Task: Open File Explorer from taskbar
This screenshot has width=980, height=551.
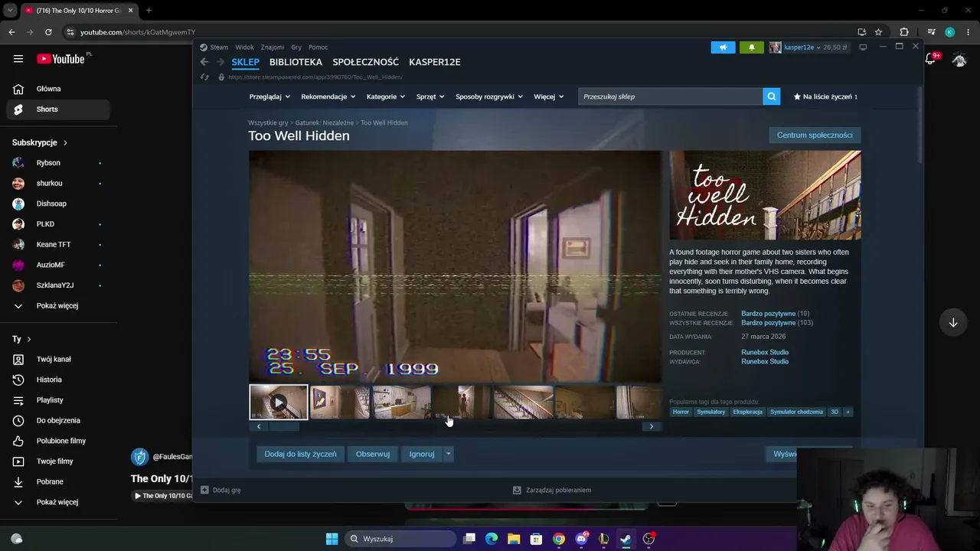Action: pos(514,539)
